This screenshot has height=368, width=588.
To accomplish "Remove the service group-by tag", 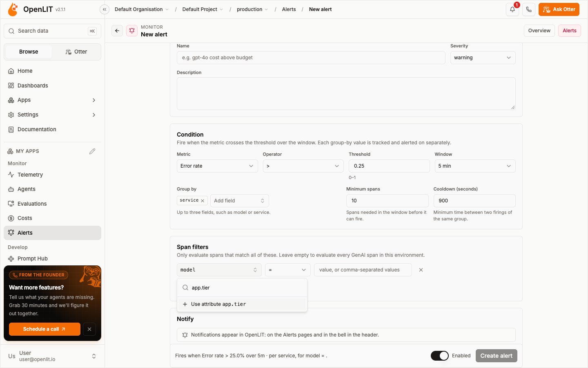I will click(203, 201).
